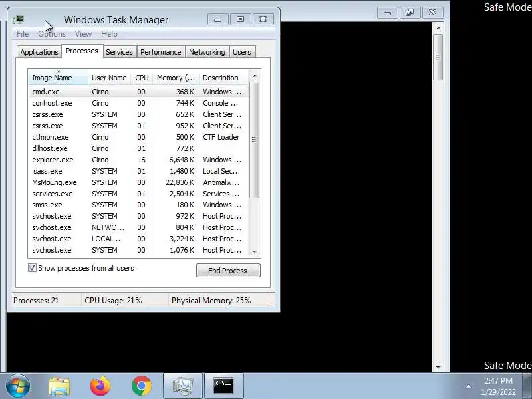Select svchost.exe row owned by NETWO...

tap(138, 227)
